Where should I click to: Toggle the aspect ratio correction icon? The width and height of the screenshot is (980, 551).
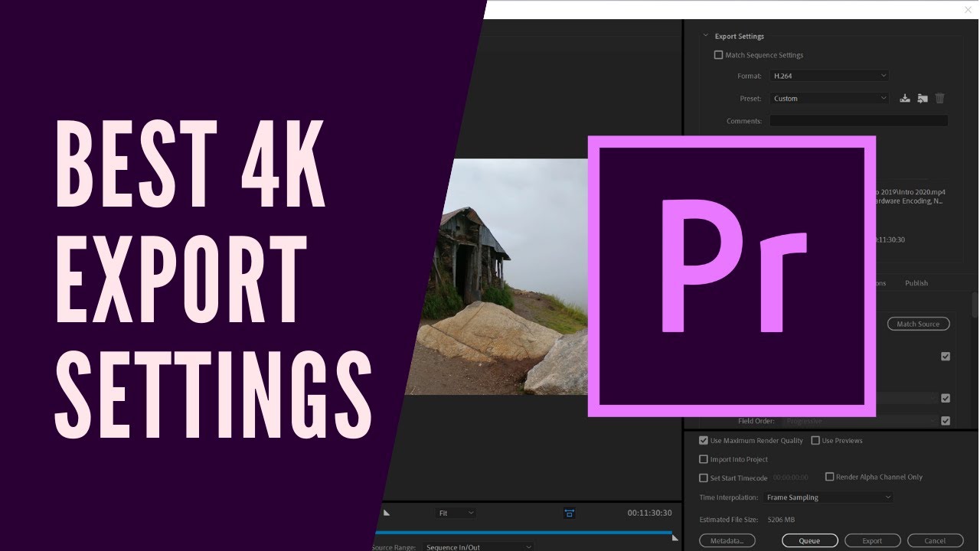pyautogui.click(x=569, y=513)
